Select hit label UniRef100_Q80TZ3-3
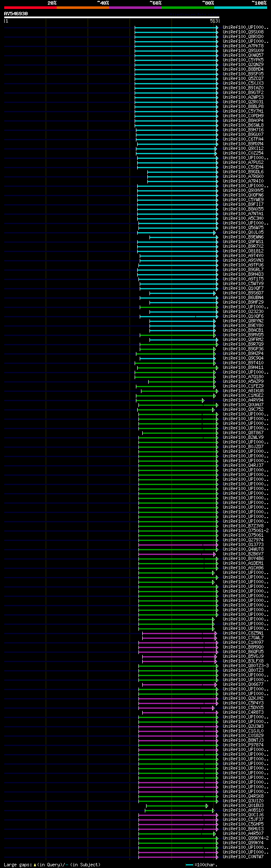 [x=246, y=666]
